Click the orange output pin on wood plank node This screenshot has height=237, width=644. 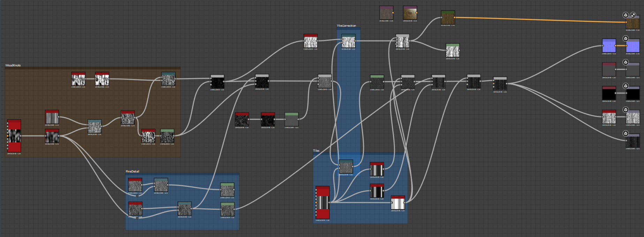pos(393,13)
